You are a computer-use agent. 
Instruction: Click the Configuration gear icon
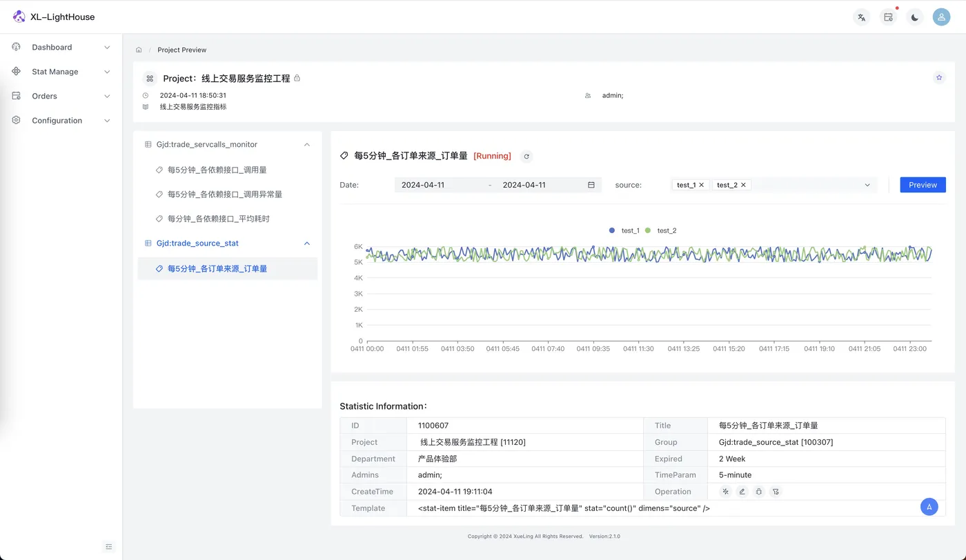click(x=17, y=120)
